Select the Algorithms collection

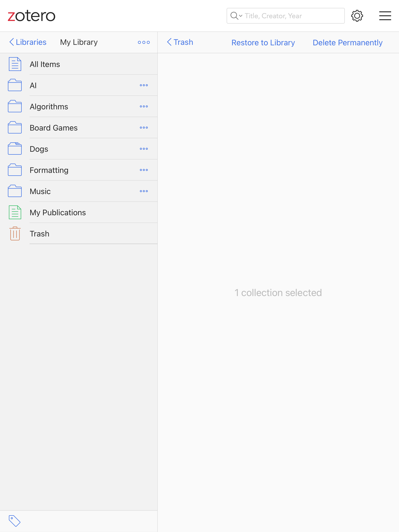tap(49, 107)
